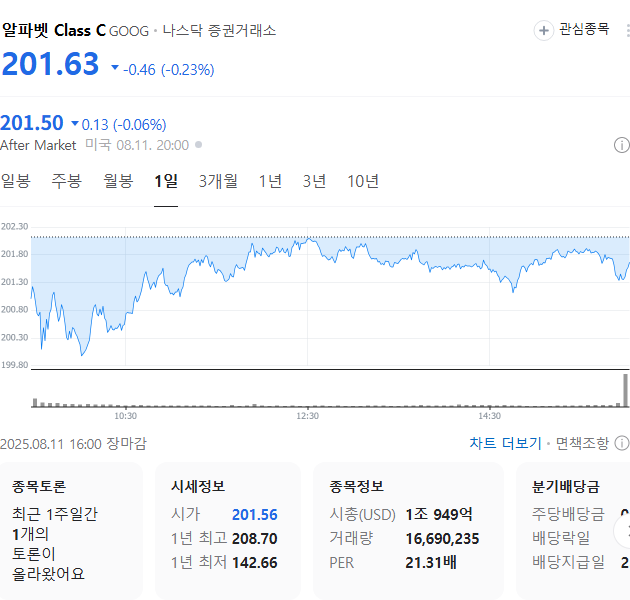This screenshot has height=600, width=630.
Task: Open the 종목토론 discussion card
Action: [x=71, y=530]
